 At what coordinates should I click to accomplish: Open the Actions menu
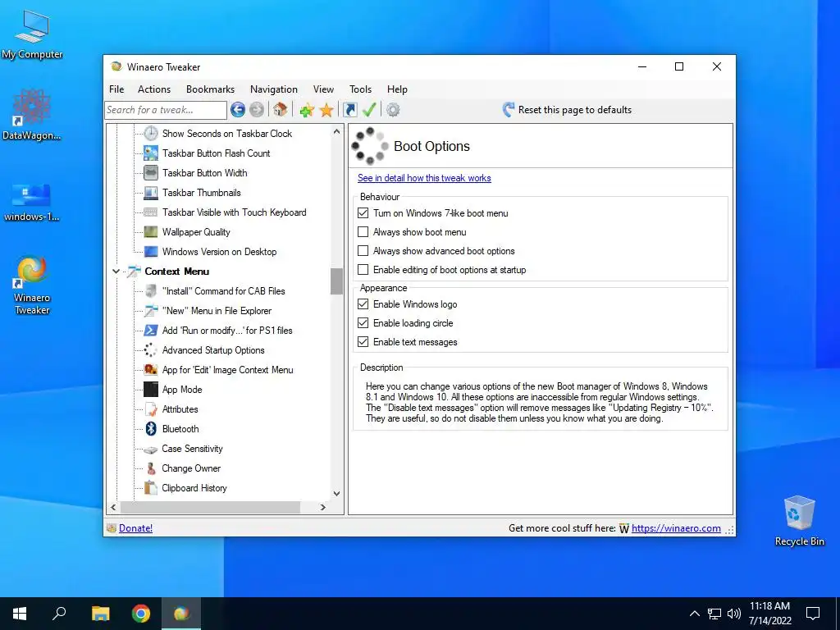coord(154,89)
